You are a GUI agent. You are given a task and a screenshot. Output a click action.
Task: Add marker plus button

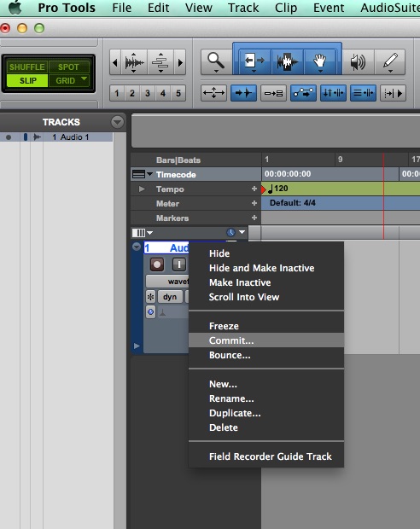pos(254,218)
